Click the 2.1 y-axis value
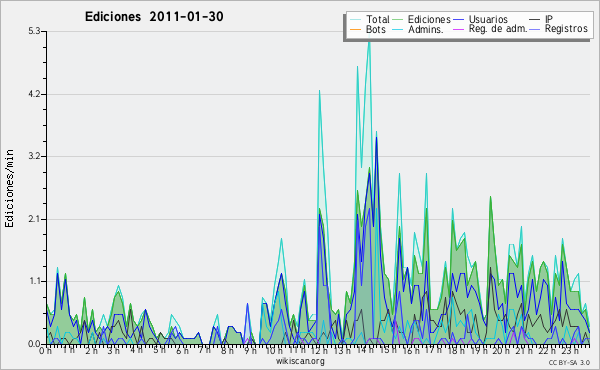Screen dimensions: 600x370 tap(34, 219)
